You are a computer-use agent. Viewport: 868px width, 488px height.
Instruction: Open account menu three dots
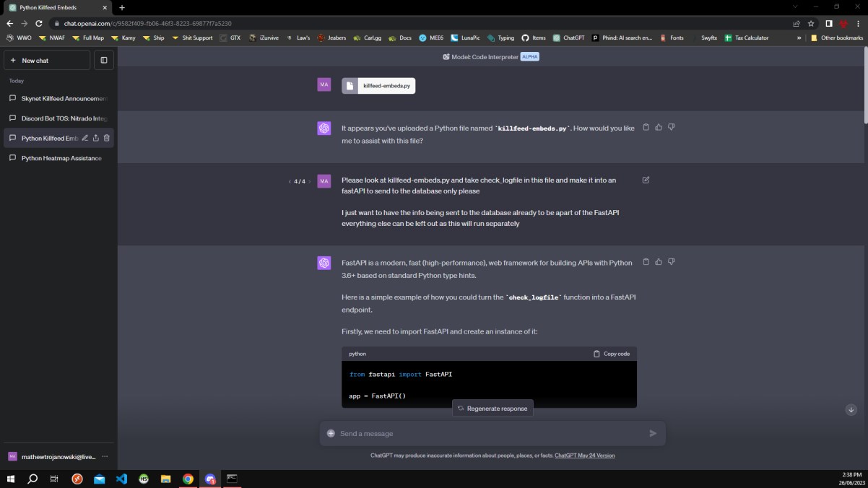tap(105, 456)
